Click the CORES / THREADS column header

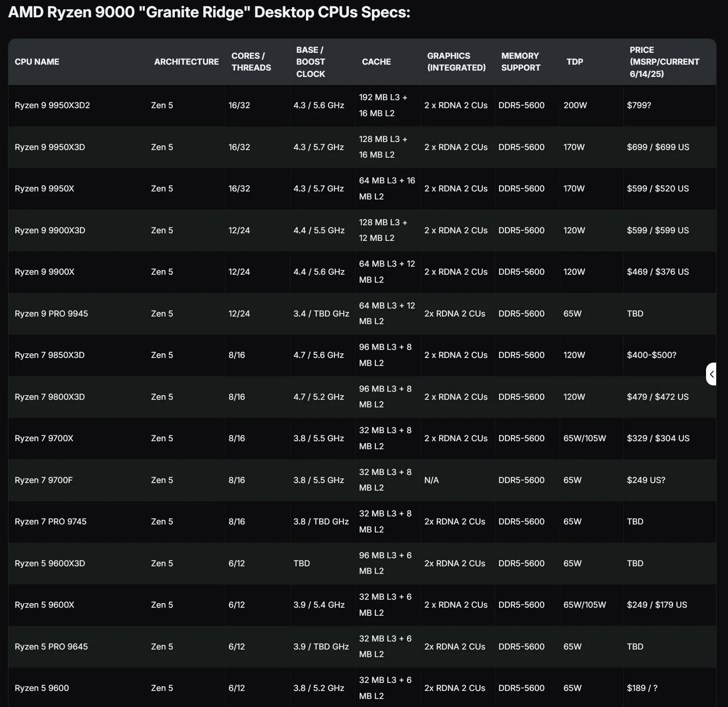[251, 62]
